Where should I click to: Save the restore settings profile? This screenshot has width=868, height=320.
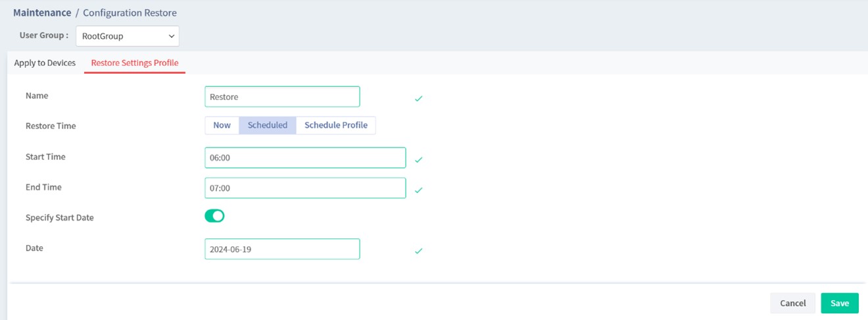click(x=840, y=303)
